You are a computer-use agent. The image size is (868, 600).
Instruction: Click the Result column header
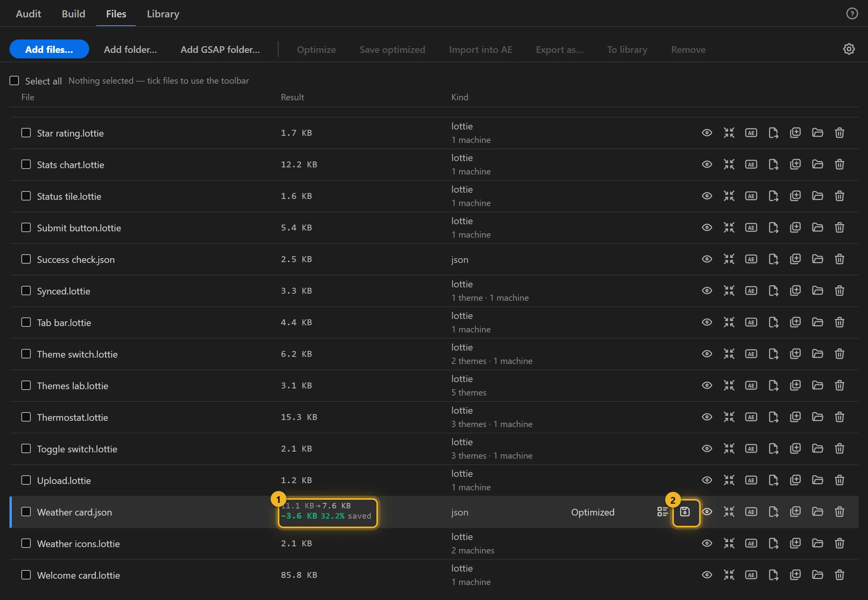(x=292, y=97)
